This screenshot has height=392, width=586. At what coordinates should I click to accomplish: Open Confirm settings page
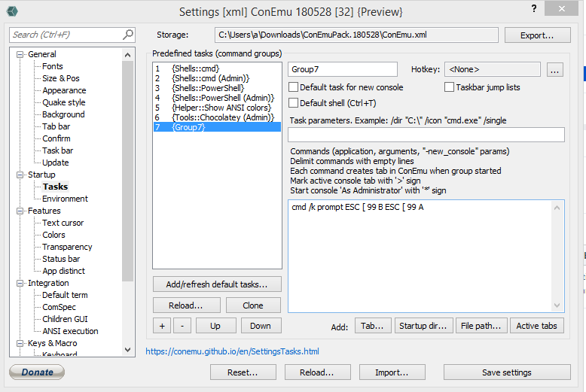pyautogui.click(x=56, y=138)
